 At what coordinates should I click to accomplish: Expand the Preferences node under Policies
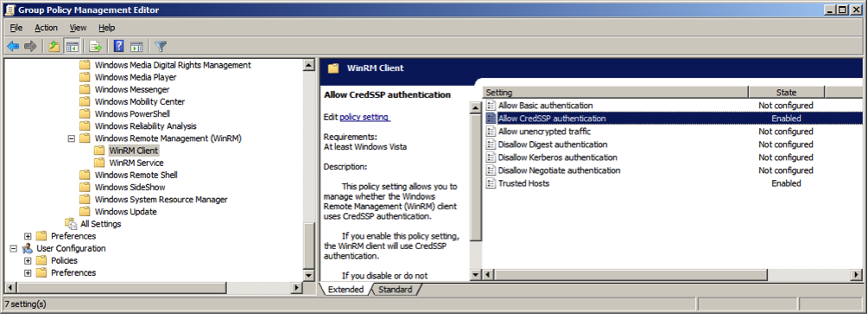[28, 236]
